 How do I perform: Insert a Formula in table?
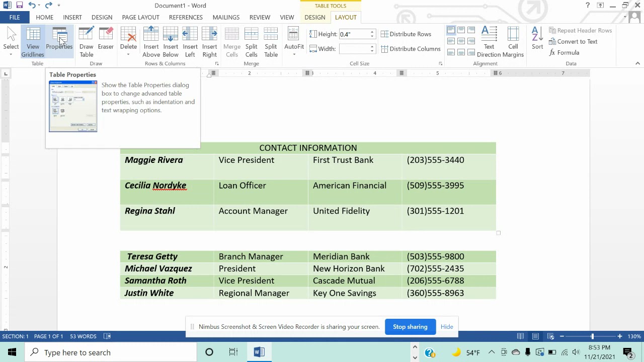click(x=564, y=53)
